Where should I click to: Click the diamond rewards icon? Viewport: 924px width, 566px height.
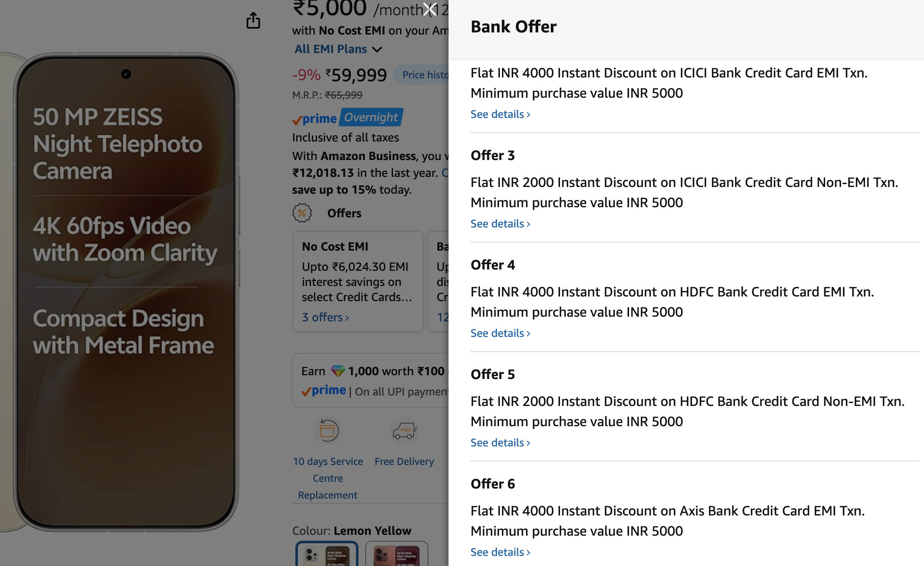[337, 371]
